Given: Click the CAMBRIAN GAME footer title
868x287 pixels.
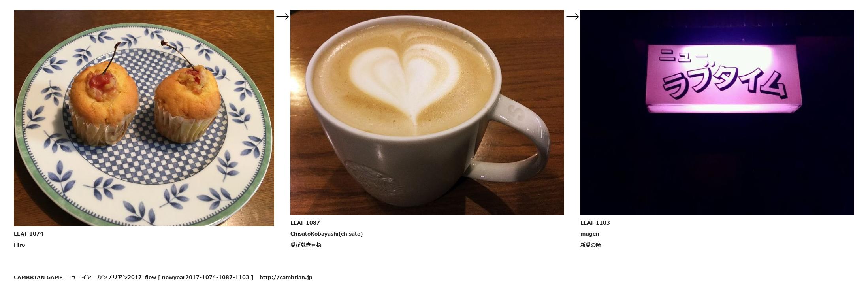Looking at the screenshot, I should point(38,277).
